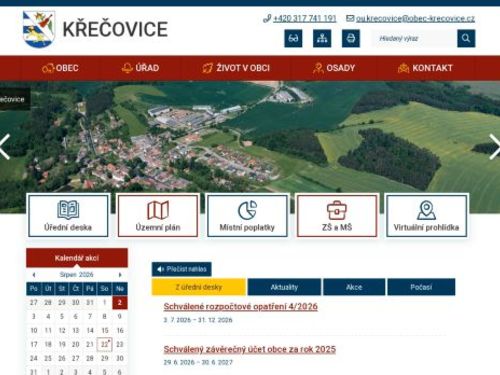
Task: Switch to the Akce tab
Action: click(354, 287)
